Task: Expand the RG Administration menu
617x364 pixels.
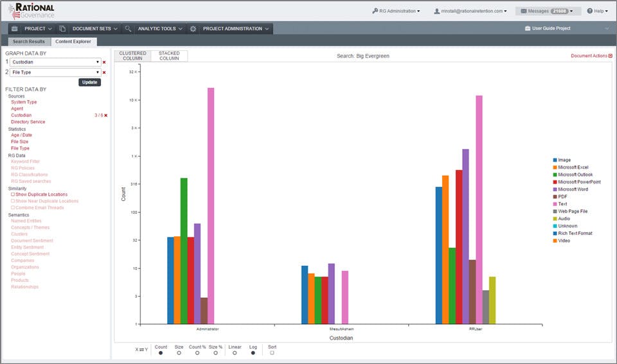Action: [397, 11]
